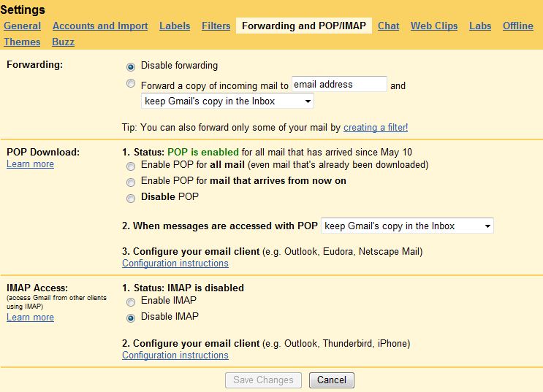
Task: Open Learn more under POP Download
Action: coord(30,164)
